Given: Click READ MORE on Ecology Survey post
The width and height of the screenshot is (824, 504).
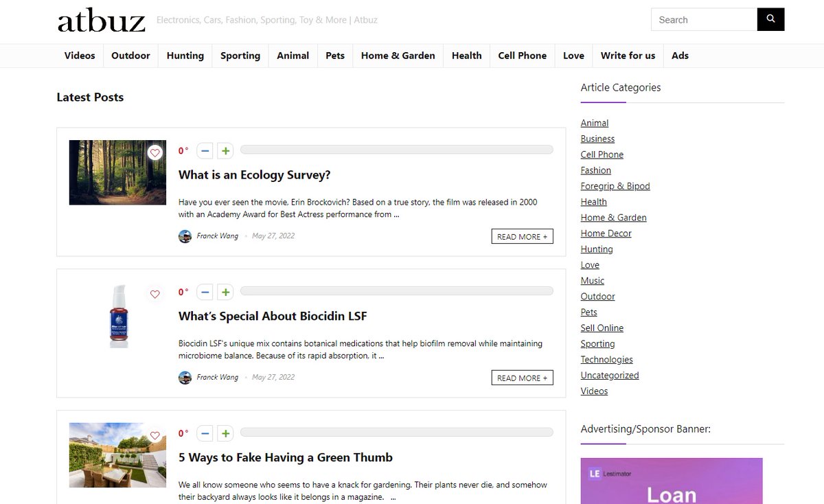Looking at the screenshot, I should tap(523, 236).
